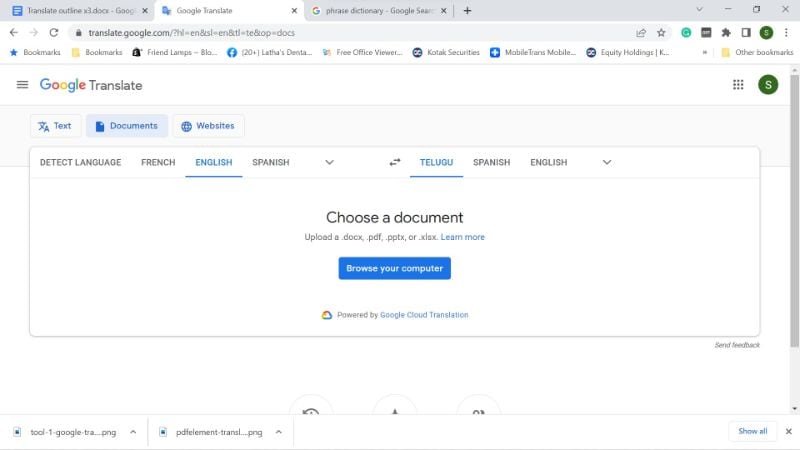Go forward in browser history
The height and width of the screenshot is (450, 800).
[34, 33]
